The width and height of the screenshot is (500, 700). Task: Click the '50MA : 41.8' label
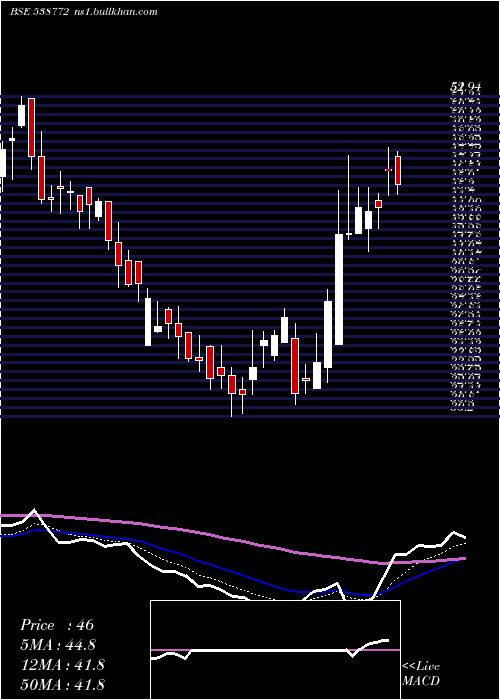pyautogui.click(x=62, y=684)
